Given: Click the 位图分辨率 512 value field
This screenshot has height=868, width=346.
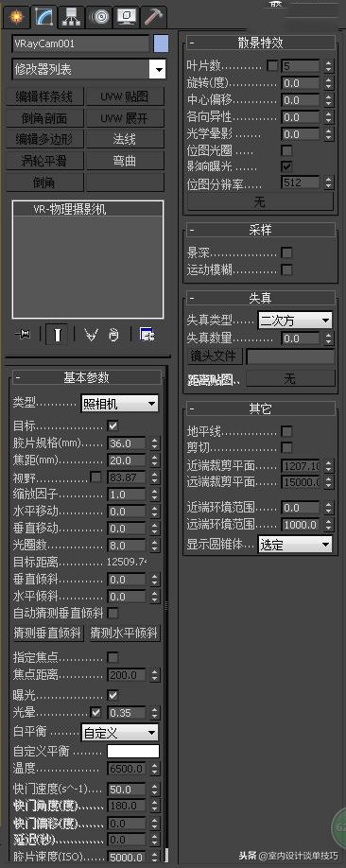Looking at the screenshot, I should (x=301, y=182).
